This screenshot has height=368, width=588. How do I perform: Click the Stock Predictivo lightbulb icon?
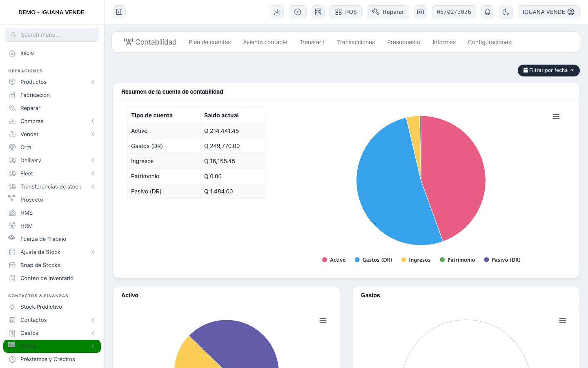[12, 307]
